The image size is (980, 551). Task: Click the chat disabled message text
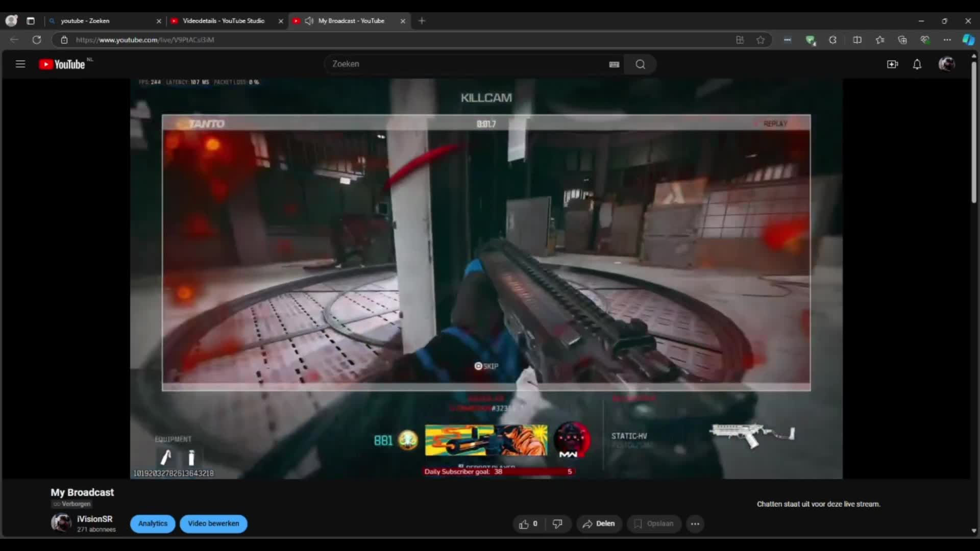coord(819,504)
